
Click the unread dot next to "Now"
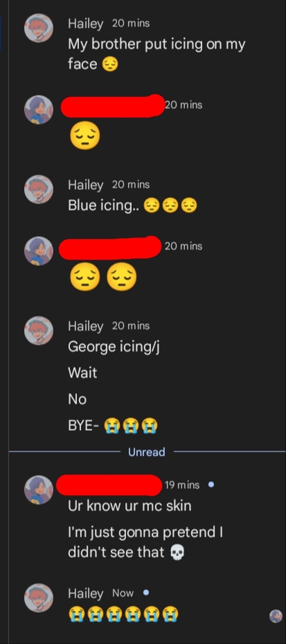[146, 592]
